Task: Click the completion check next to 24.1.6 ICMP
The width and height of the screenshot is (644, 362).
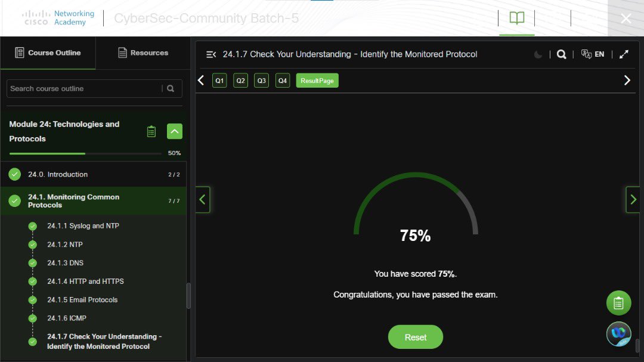Action: tap(32, 318)
